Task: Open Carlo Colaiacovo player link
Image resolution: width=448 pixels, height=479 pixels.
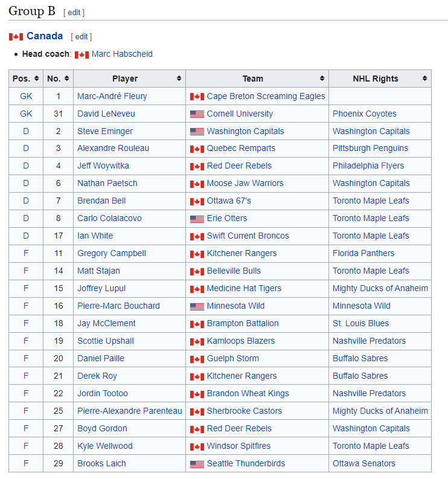Action: coord(110,218)
